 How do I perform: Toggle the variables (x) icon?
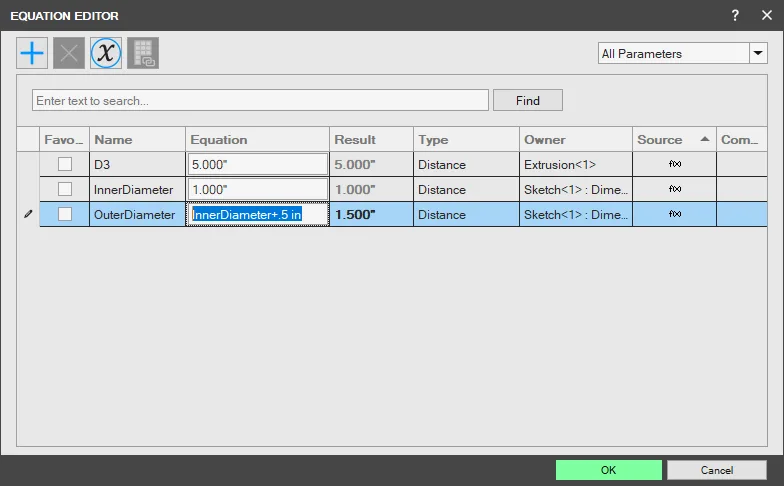coord(106,53)
